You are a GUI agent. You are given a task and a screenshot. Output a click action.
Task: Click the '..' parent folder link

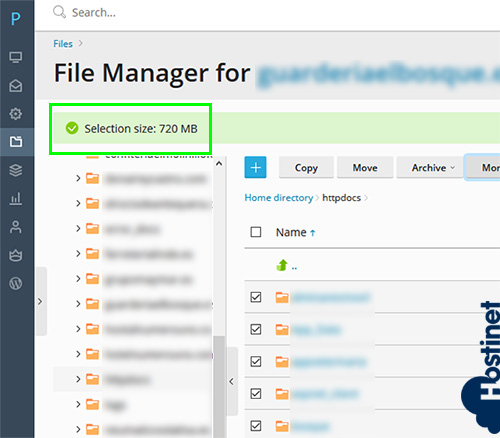[294, 267]
